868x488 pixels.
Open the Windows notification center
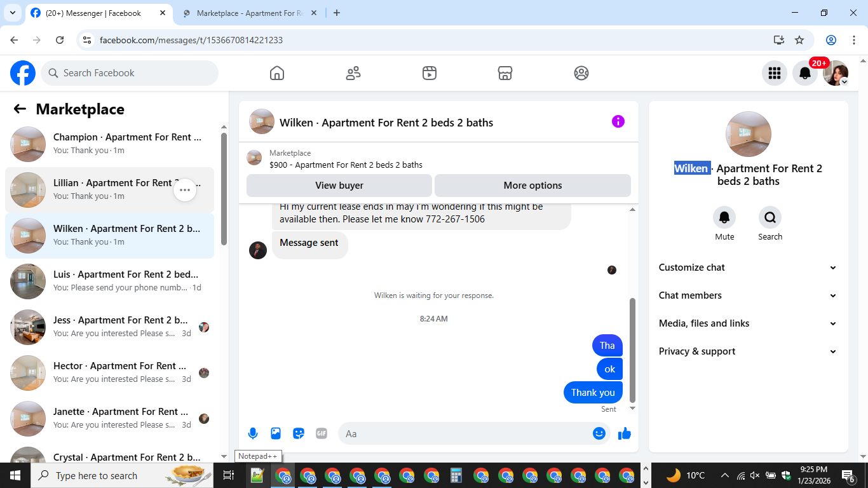pyautogui.click(x=848, y=475)
